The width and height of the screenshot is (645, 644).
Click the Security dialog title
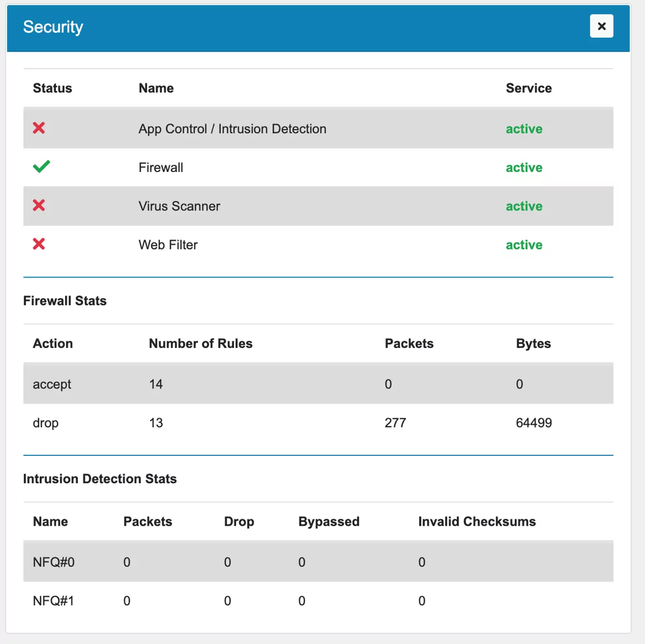coord(52,27)
